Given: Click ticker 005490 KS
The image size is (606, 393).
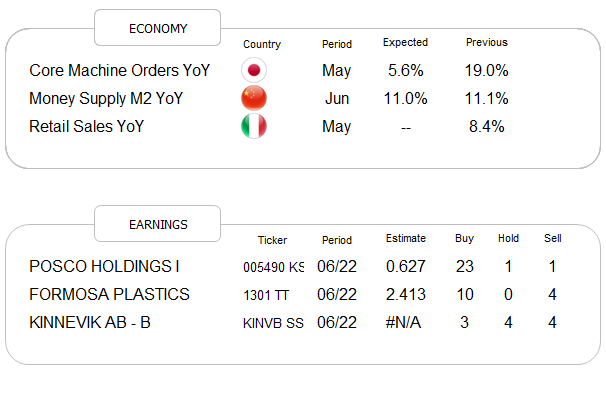Looking at the screenshot, I should [x=273, y=267].
